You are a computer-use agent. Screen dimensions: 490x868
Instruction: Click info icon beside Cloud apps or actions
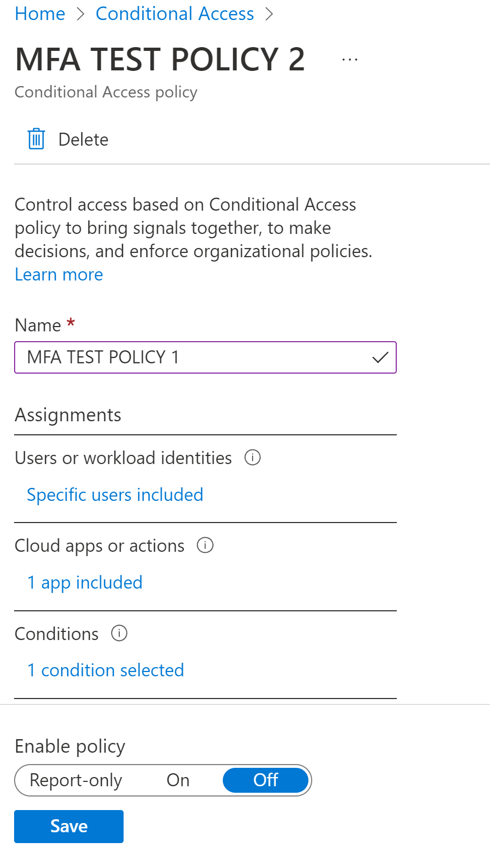click(205, 545)
